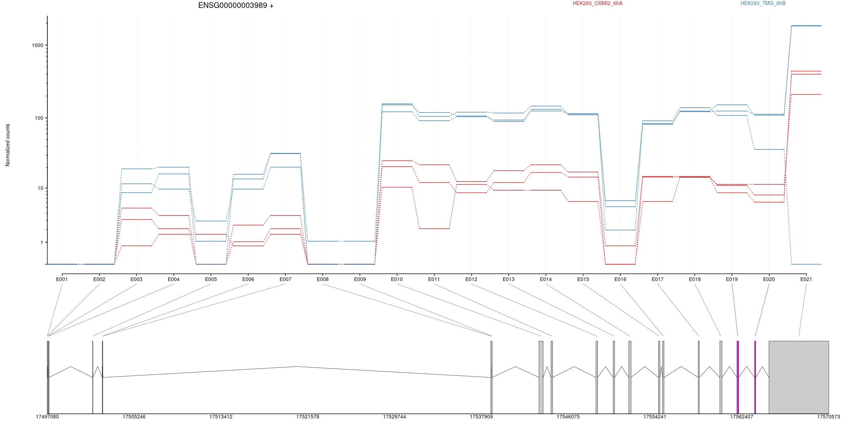Click exon label E003
Viewport: 868px width, 434px height.
pyautogui.click(x=136, y=279)
